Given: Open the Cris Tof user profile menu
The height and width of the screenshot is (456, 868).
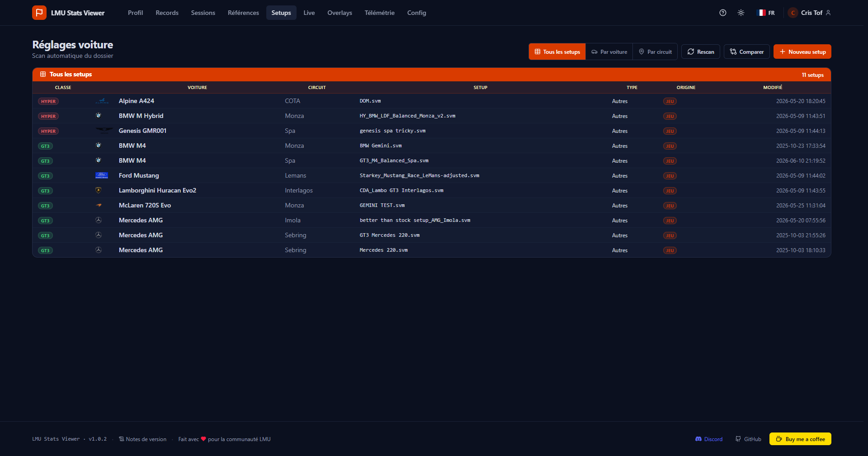Looking at the screenshot, I should 809,13.
